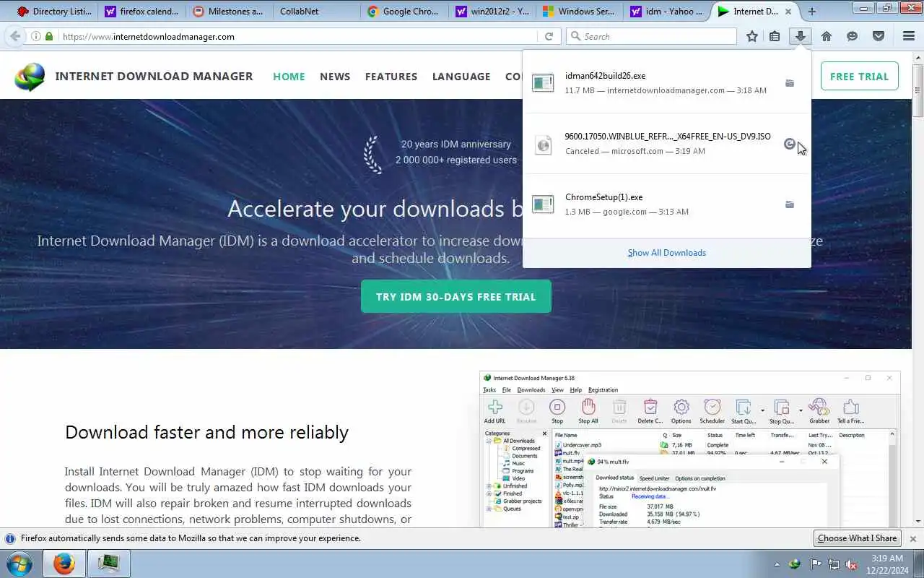Click the Choose What I Share button
The height and width of the screenshot is (578, 924).
[x=857, y=538]
